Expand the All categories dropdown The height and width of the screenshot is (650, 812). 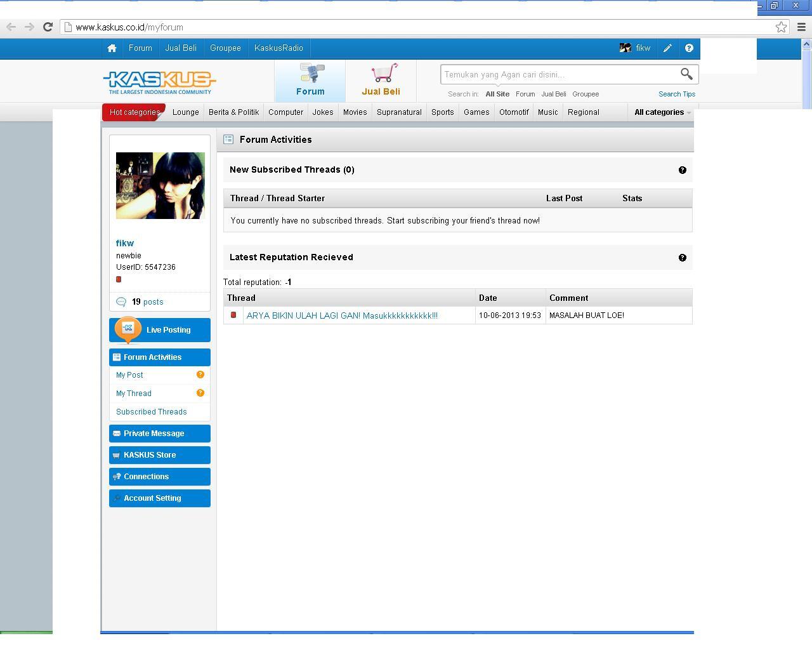tap(662, 112)
